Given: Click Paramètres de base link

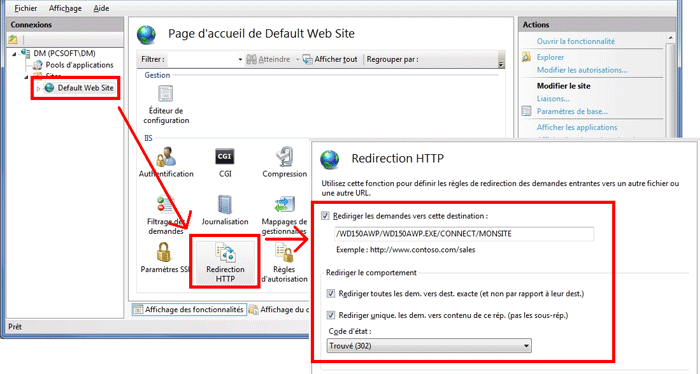Looking at the screenshot, I should [x=572, y=111].
